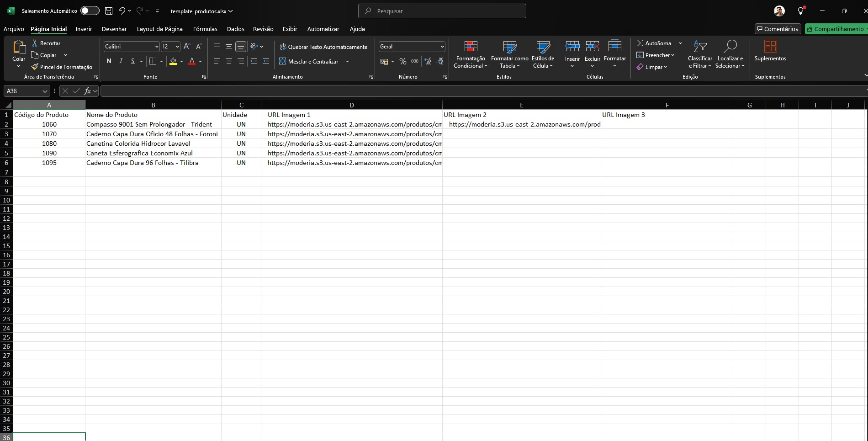This screenshot has height=441, width=868.
Task: Expand the Geral number format dropdown
Action: coord(442,47)
